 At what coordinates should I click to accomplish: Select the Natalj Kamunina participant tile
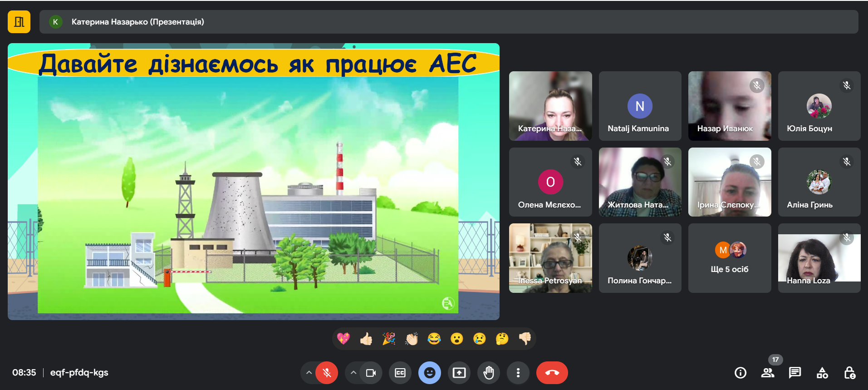(x=640, y=106)
